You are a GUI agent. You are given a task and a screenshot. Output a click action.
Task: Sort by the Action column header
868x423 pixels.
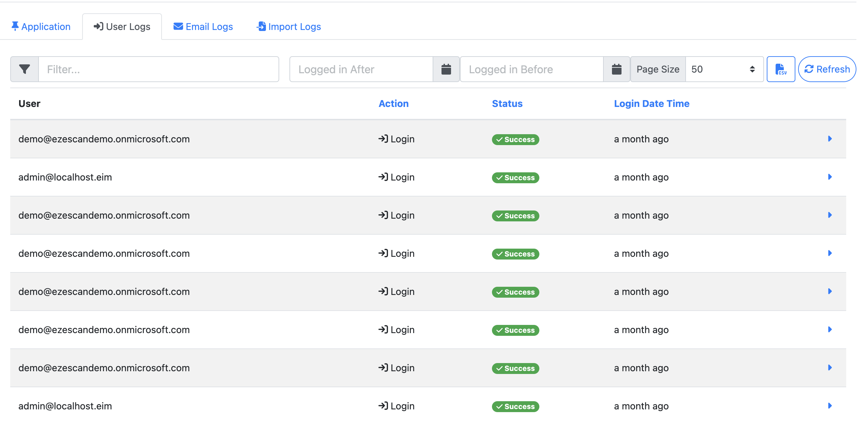(393, 104)
